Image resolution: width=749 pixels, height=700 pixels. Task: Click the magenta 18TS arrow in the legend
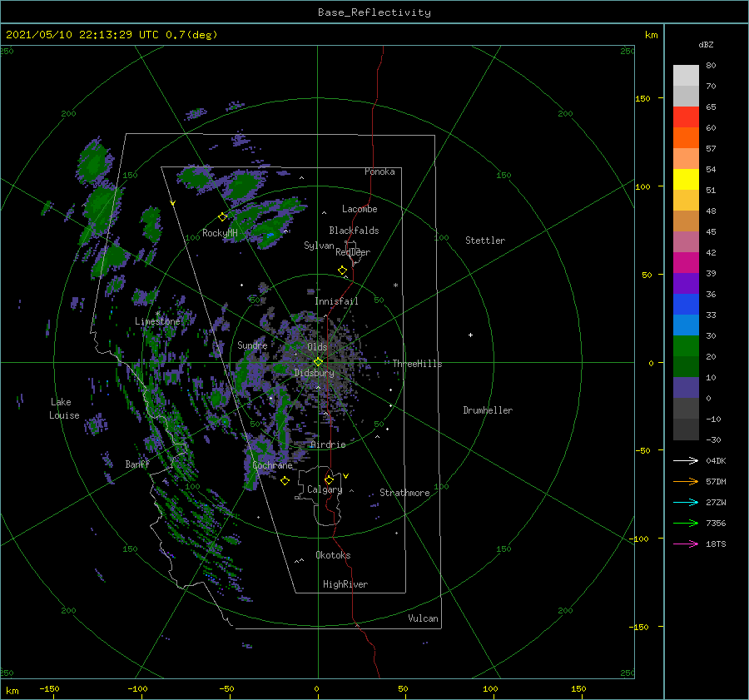click(686, 544)
